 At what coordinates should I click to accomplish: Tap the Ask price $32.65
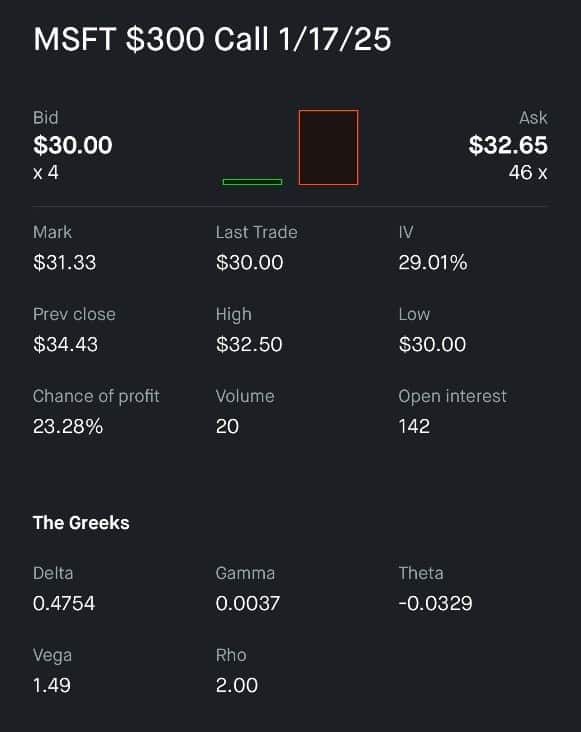coord(508,145)
